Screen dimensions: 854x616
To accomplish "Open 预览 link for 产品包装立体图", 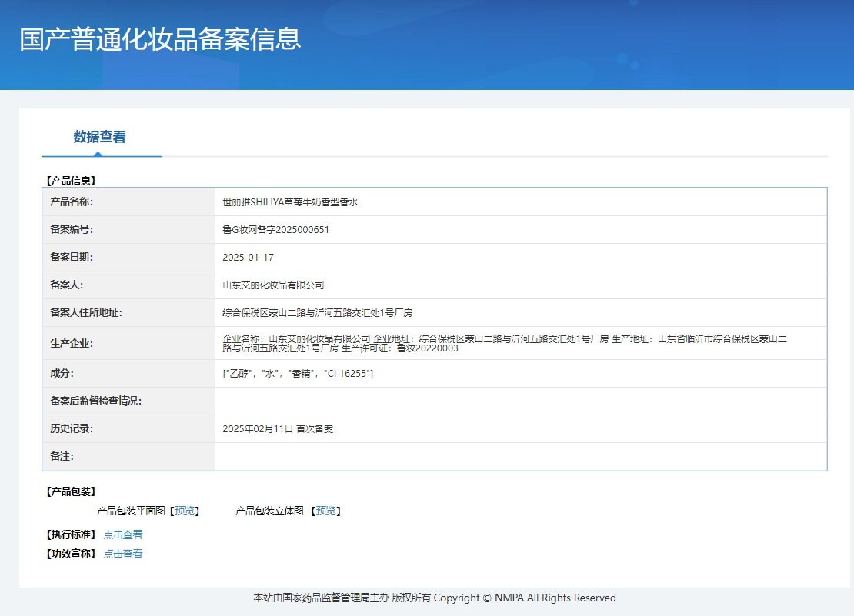I will [x=325, y=511].
